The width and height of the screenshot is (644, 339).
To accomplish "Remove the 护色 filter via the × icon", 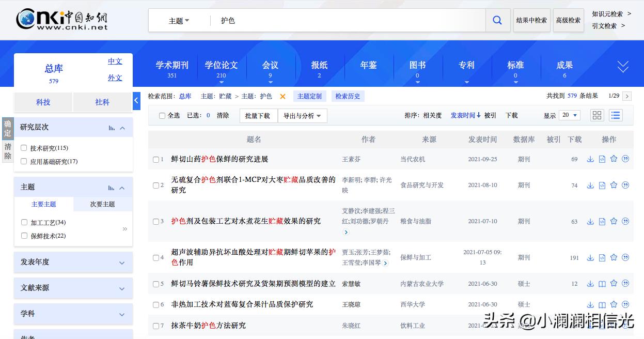I will (x=282, y=96).
